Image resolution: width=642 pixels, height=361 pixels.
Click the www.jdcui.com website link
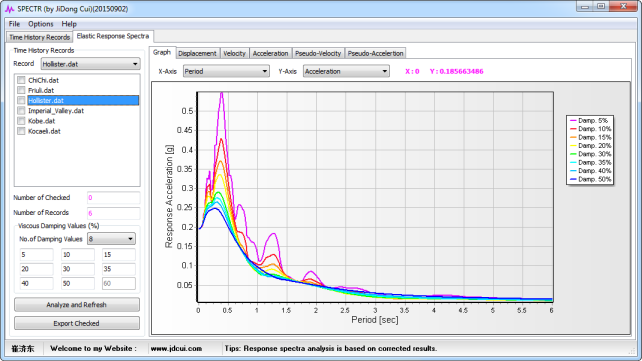click(x=176, y=348)
